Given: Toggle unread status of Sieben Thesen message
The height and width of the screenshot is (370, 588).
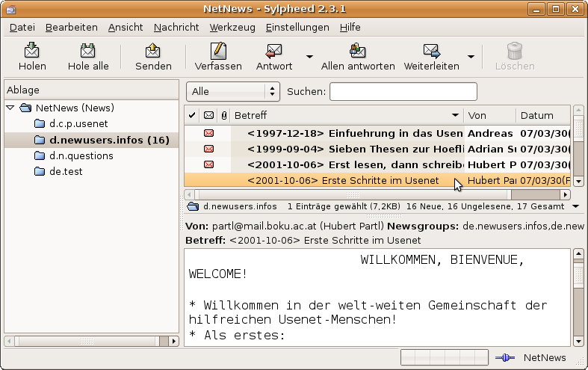Looking at the screenshot, I should tap(208, 149).
